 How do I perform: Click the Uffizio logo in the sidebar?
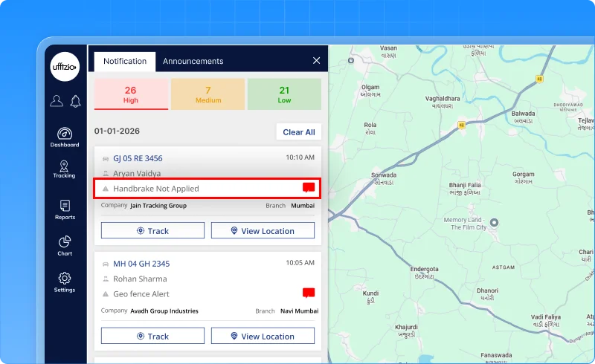[65, 67]
